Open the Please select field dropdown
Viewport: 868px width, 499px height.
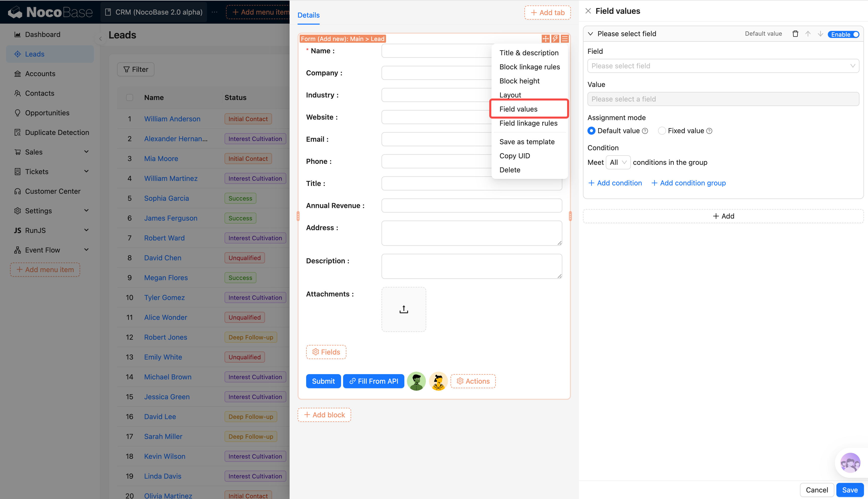[x=723, y=66]
